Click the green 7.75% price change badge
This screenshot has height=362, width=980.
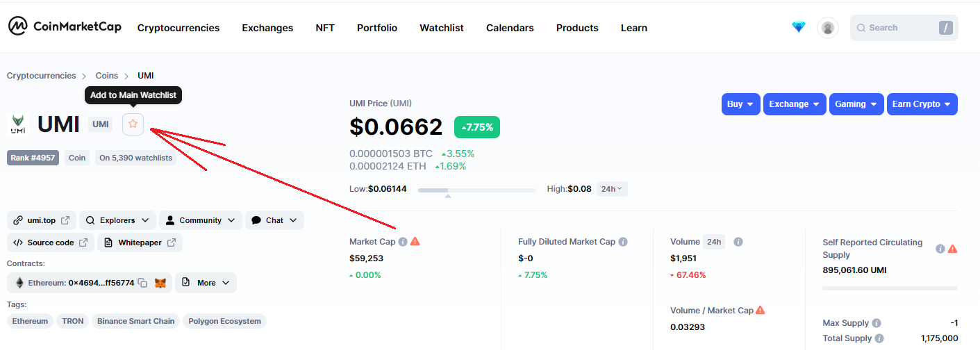pyautogui.click(x=477, y=127)
